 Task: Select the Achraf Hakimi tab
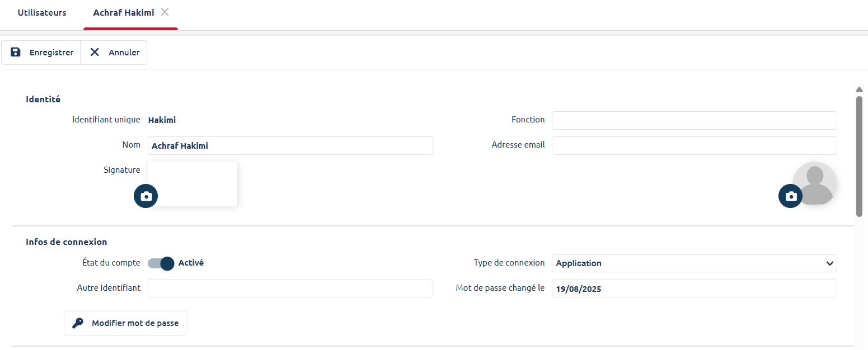pyautogui.click(x=124, y=12)
